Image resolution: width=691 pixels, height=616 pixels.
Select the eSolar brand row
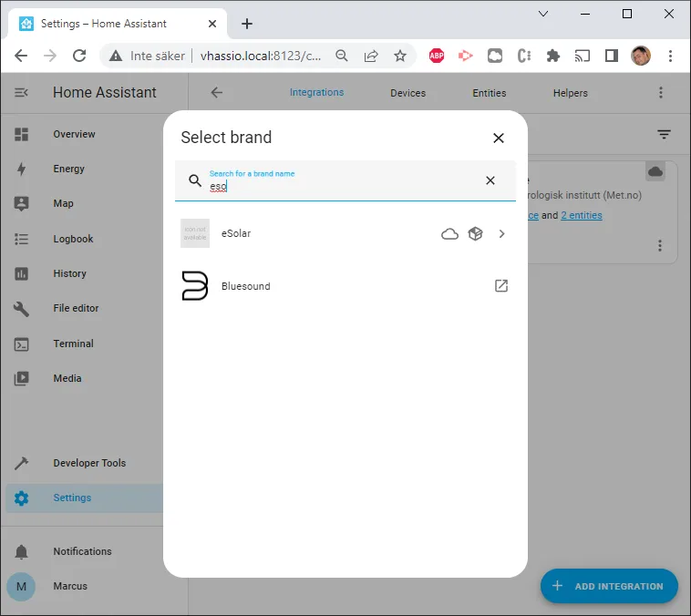coord(345,233)
